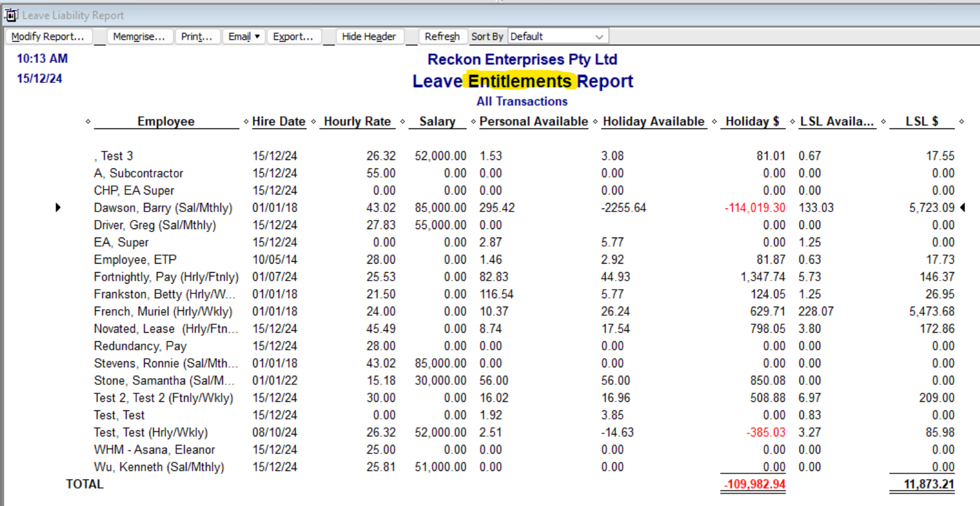This screenshot has height=506, width=980.
Task: Select the Holiday Available column header
Action: (654, 121)
